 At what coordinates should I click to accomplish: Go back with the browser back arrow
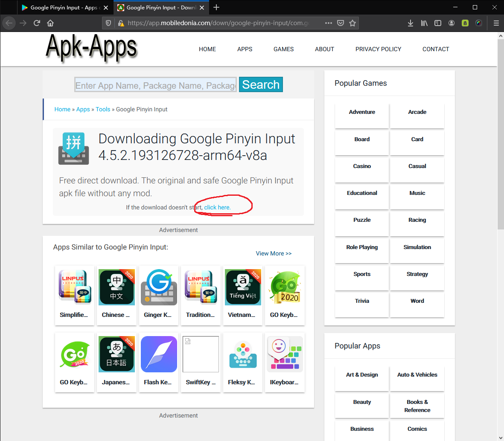pos(9,23)
